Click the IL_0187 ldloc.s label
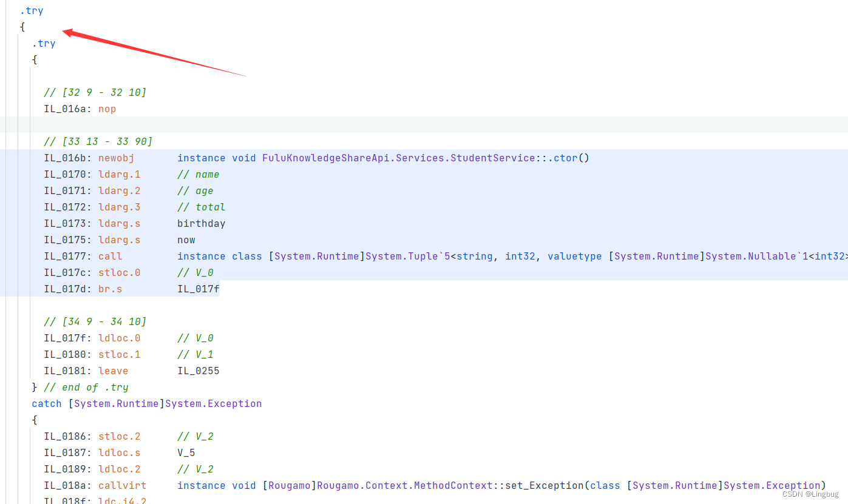The image size is (848, 504). [68, 453]
